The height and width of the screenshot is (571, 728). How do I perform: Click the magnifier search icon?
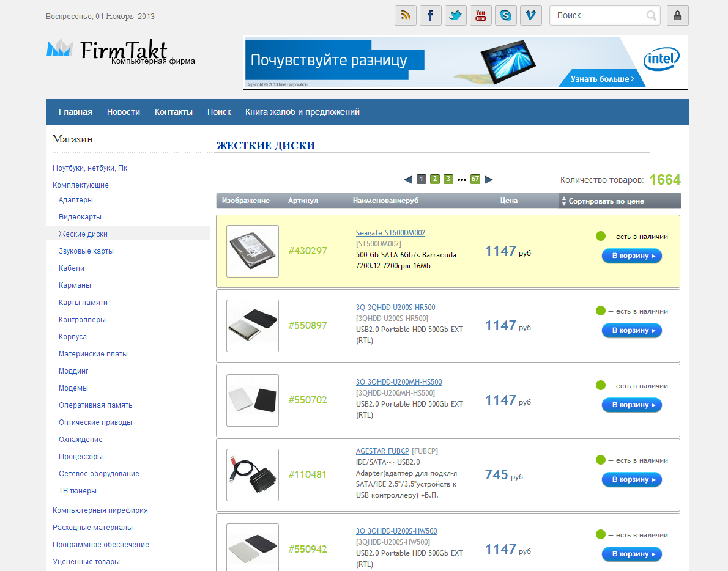652,16
